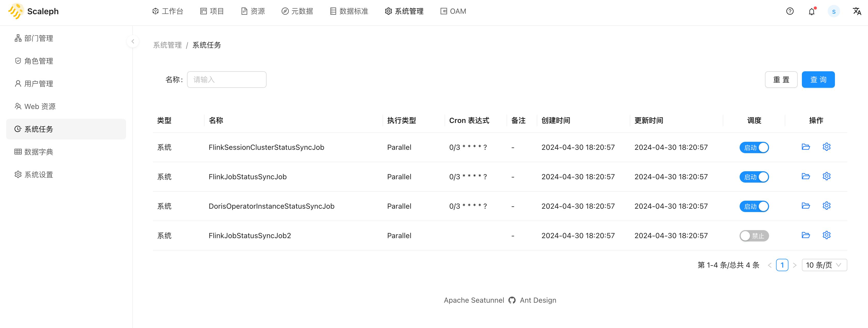Open folder icon for FlinkJobStatusSyncJob2
This screenshot has width=868, height=328.
point(806,235)
